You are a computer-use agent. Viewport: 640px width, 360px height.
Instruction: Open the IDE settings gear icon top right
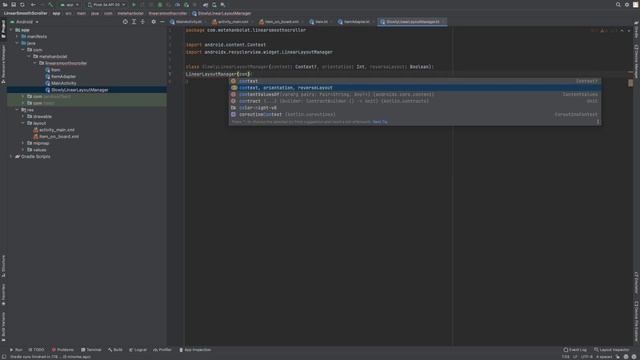coord(627,4)
